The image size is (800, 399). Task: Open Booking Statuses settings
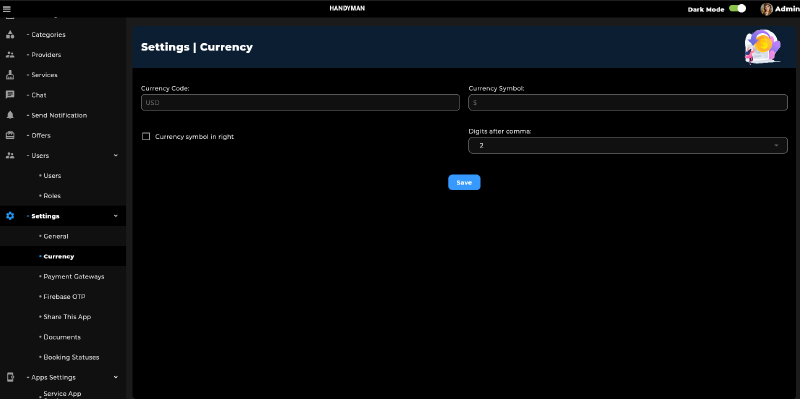71,357
